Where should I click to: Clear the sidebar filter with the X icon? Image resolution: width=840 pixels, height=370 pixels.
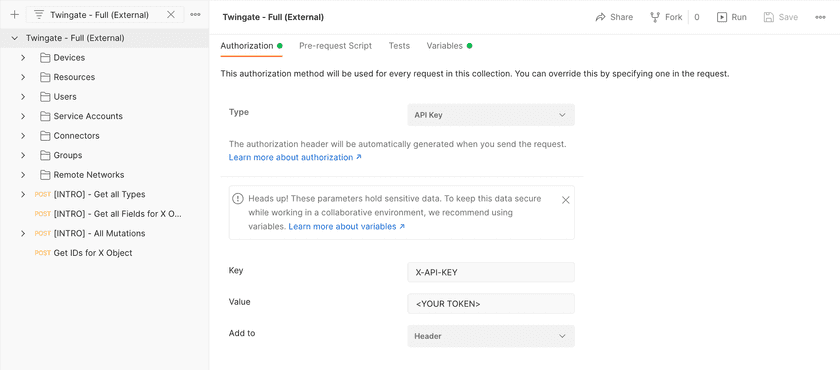[171, 14]
